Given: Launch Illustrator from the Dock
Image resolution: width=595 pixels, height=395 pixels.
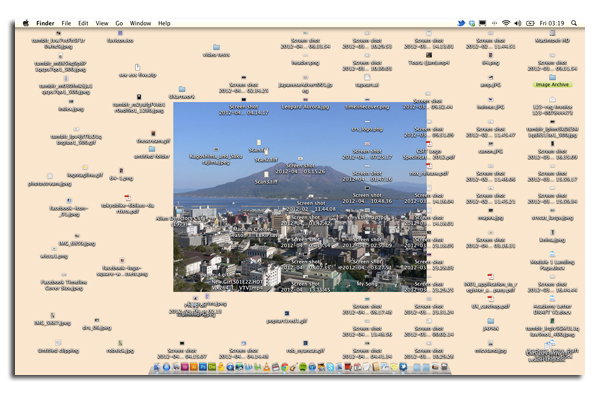Looking at the screenshot, I should coord(194,367).
